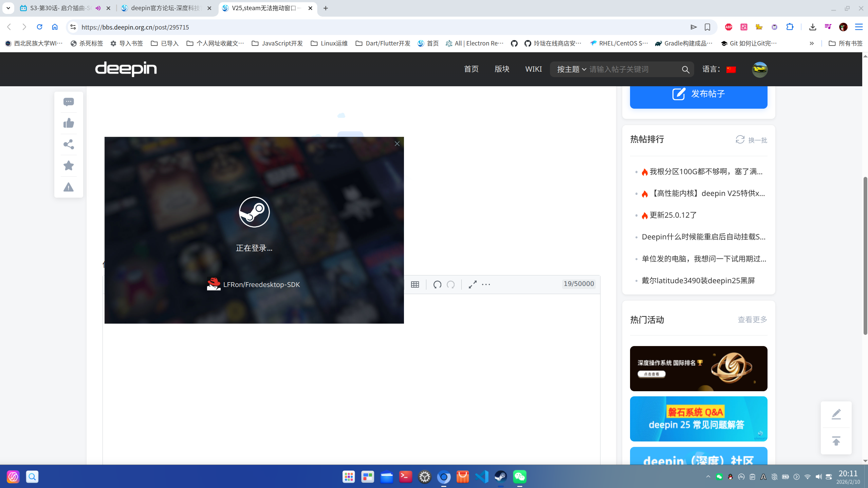This screenshot has width=868, height=488.
Task: Open the editor's more options ellipsis
Action: [486, 284]
